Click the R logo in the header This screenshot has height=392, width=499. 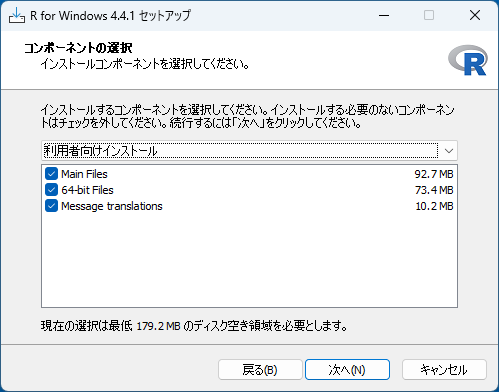(468, 60)
